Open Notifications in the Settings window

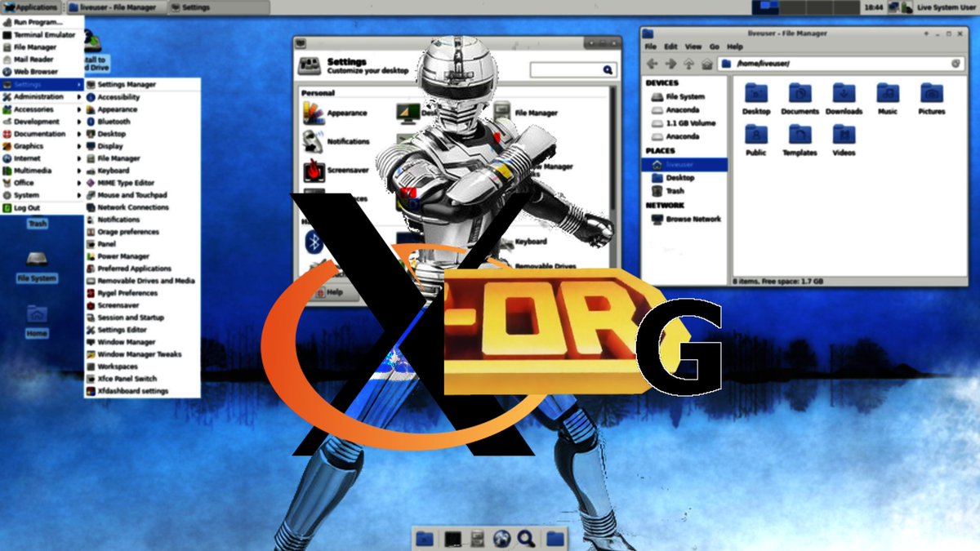pos(314,141)
